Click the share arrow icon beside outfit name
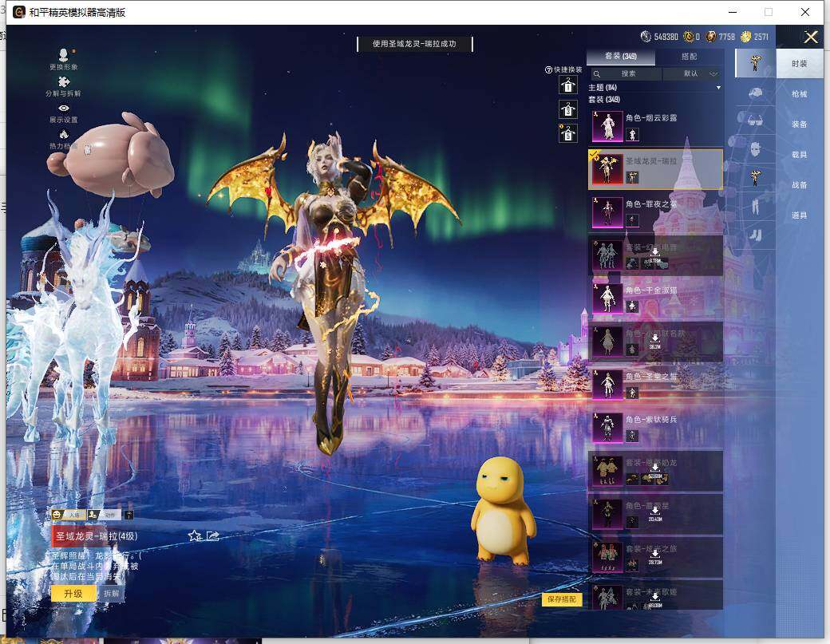This screenshot has height=644, width=830. (x=213, y=535)
